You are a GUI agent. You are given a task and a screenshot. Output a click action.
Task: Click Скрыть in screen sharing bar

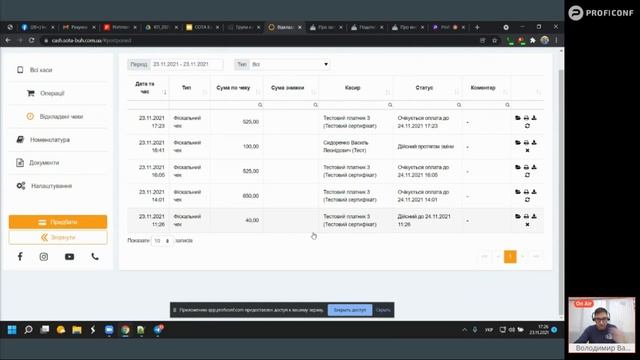383,310
